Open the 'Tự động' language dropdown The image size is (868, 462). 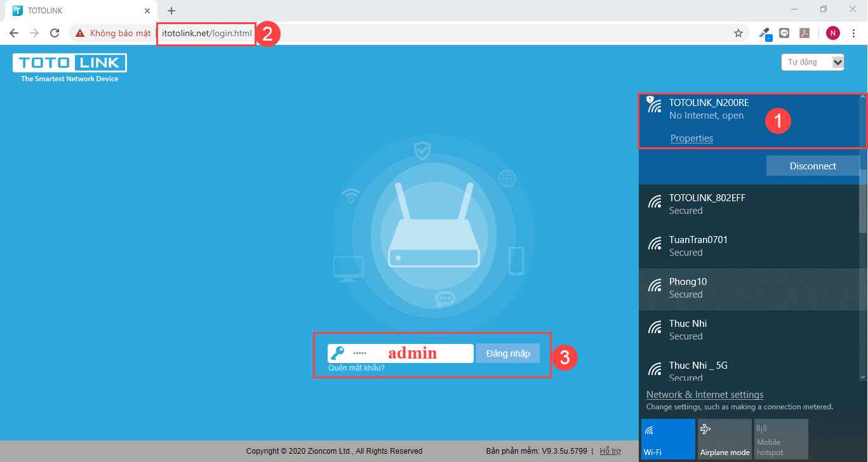[x=813, y=62]
